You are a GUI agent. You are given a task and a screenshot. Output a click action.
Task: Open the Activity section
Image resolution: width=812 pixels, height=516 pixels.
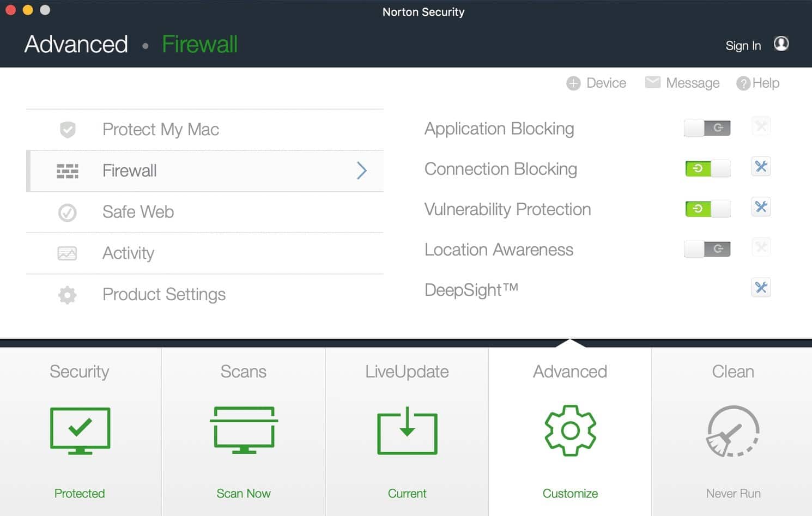[x=205, y=253]
